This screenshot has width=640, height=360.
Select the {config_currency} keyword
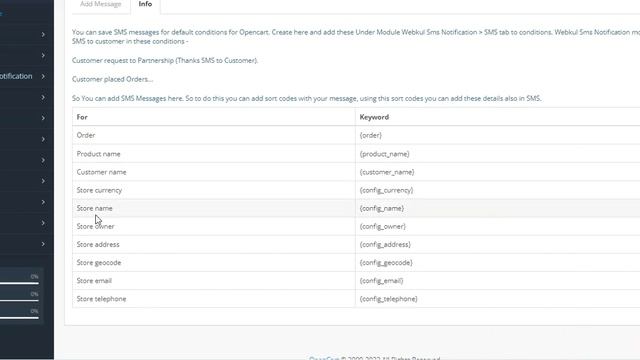click(387, 190)
